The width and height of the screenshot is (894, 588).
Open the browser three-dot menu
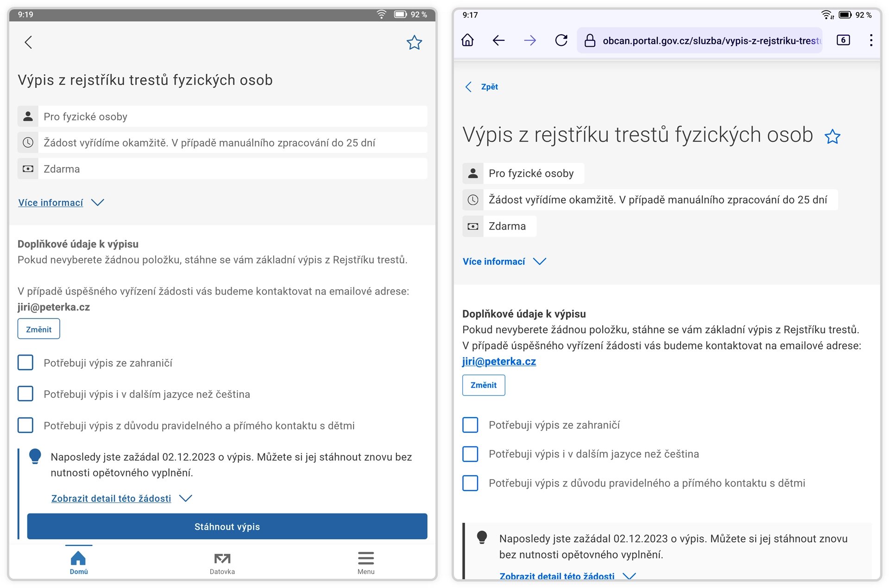871,40
